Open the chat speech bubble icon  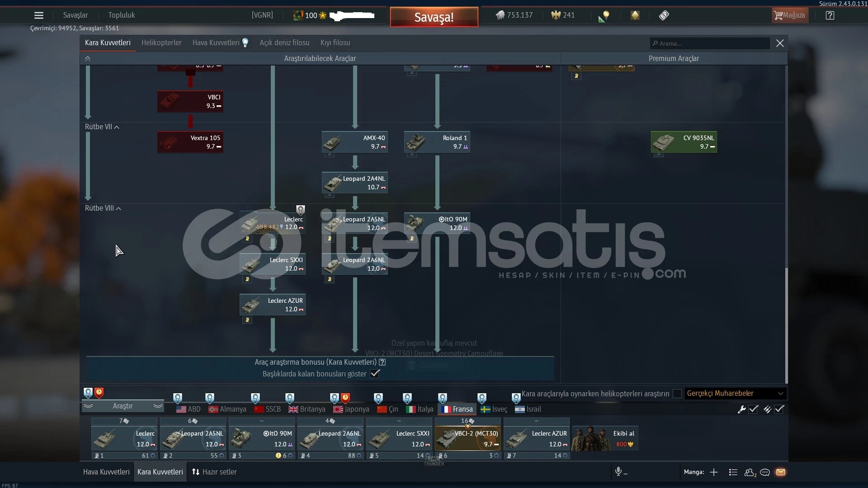765,472
